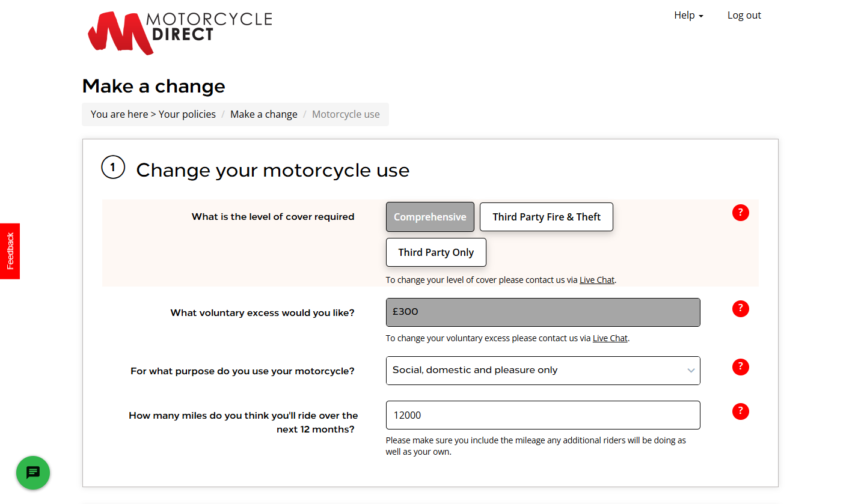861x504 pixels.
Task: Click the Motorcycle use breadcrumb item
Action: 346,114
